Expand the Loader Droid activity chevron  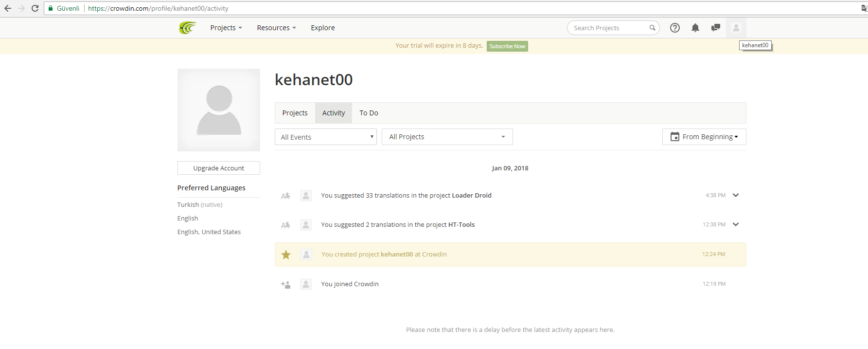coord(736,195)
